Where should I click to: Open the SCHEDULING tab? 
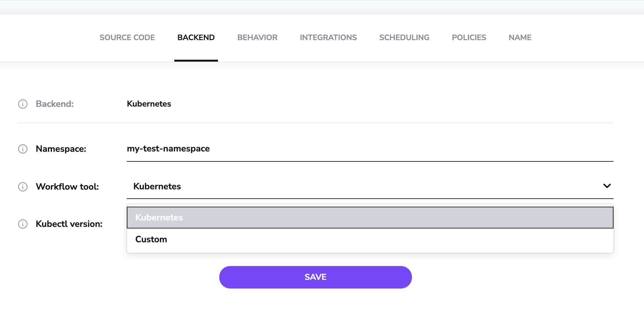(404, 37)
